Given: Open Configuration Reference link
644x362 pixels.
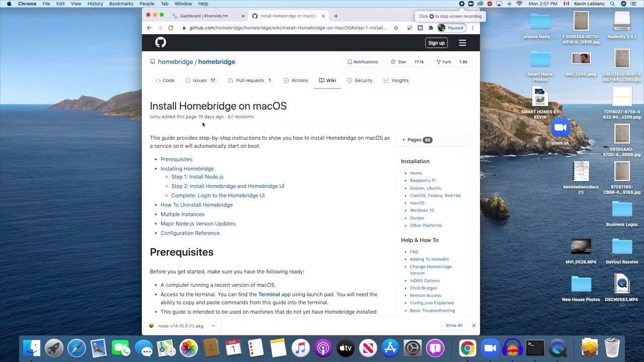Looking at the screenshot, I should pyautogui.click(x=190, y=233).
